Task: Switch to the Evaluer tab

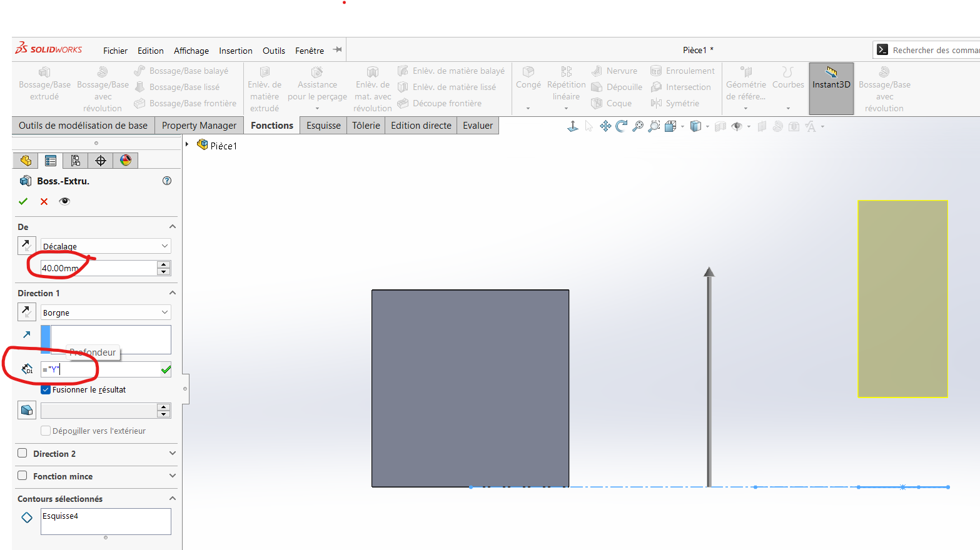Action: [478, 126]
